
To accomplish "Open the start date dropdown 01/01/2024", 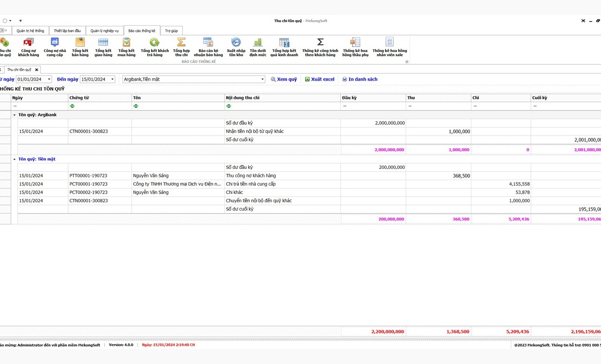I will 49,80.
